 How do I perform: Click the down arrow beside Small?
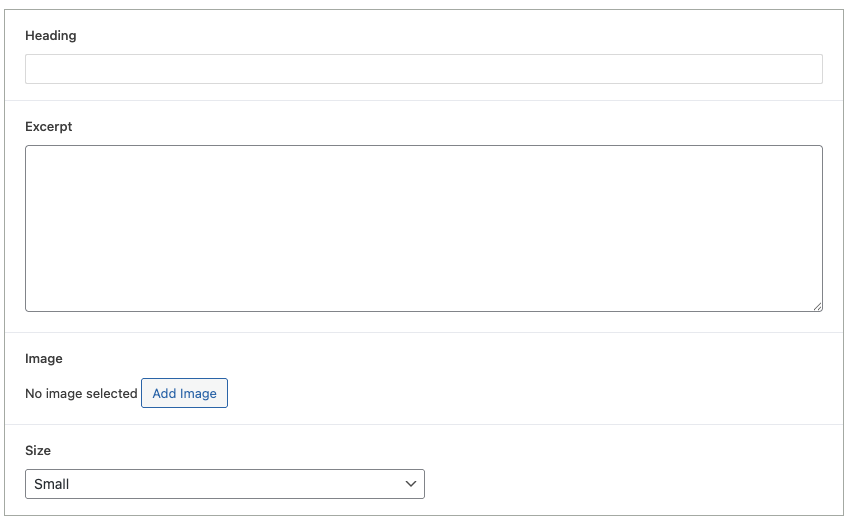(410, 484)
